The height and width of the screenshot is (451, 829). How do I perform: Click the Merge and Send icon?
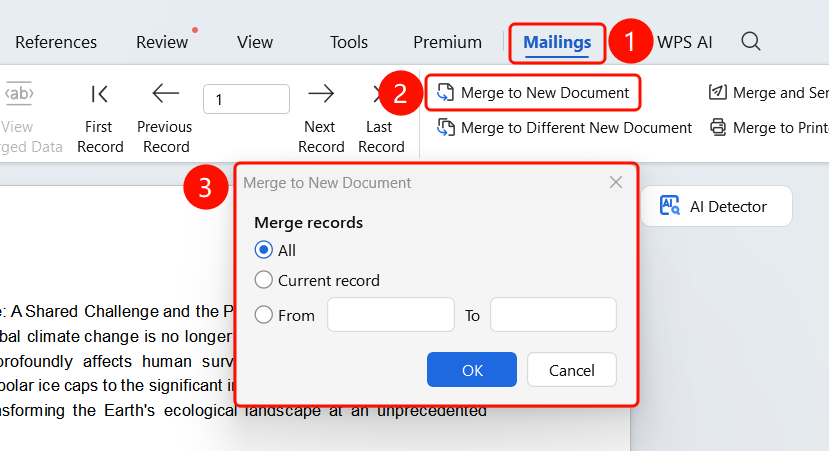point(717,92)
